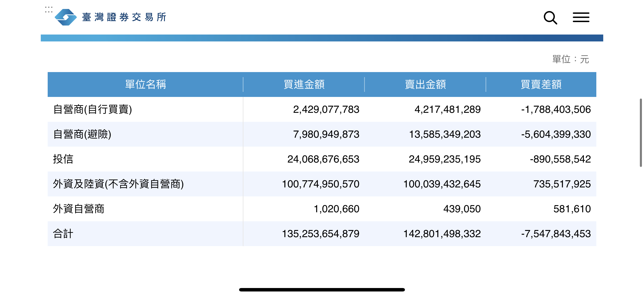644x297 pixels.
Task: Click difference value -1,788,403,506
Action: [x=556, y=110]
